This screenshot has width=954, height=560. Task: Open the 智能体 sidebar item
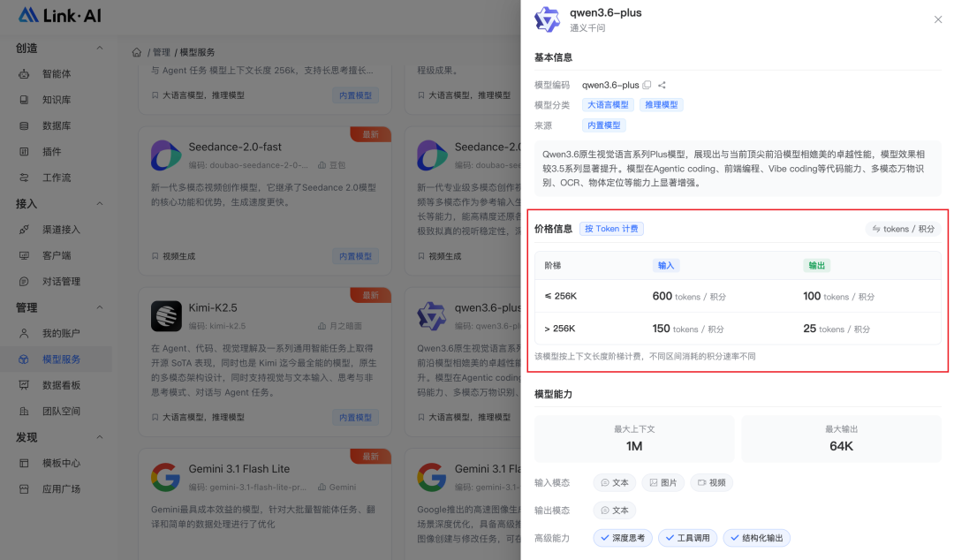tap(56, 73)
